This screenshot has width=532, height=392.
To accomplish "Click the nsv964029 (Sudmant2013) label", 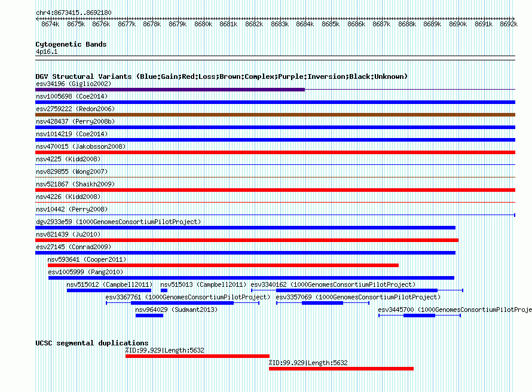I will [176, 310].
